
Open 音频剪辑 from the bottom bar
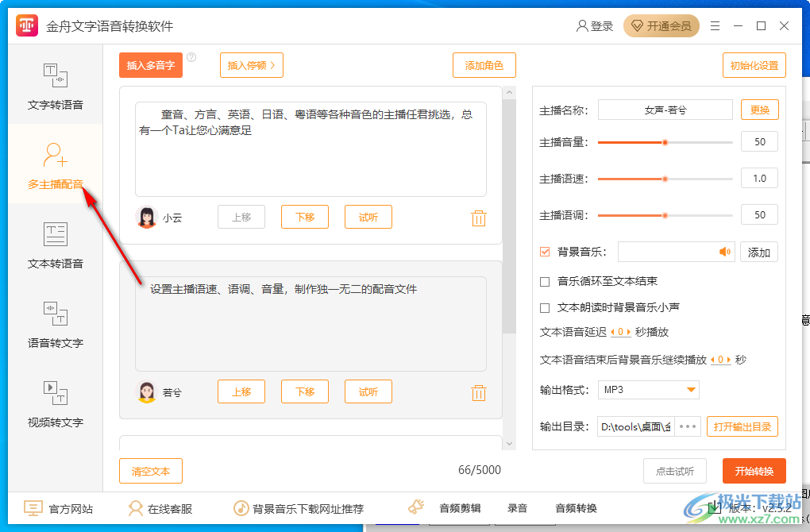(x=459, y=508)
